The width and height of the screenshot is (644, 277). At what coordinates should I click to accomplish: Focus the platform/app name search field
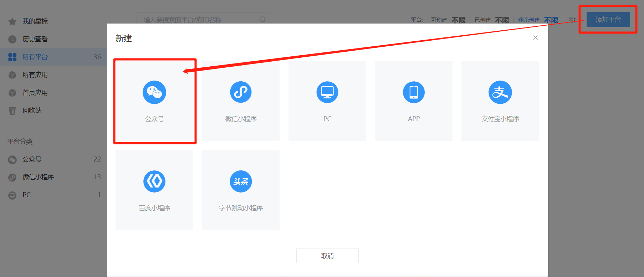point(203,19)
